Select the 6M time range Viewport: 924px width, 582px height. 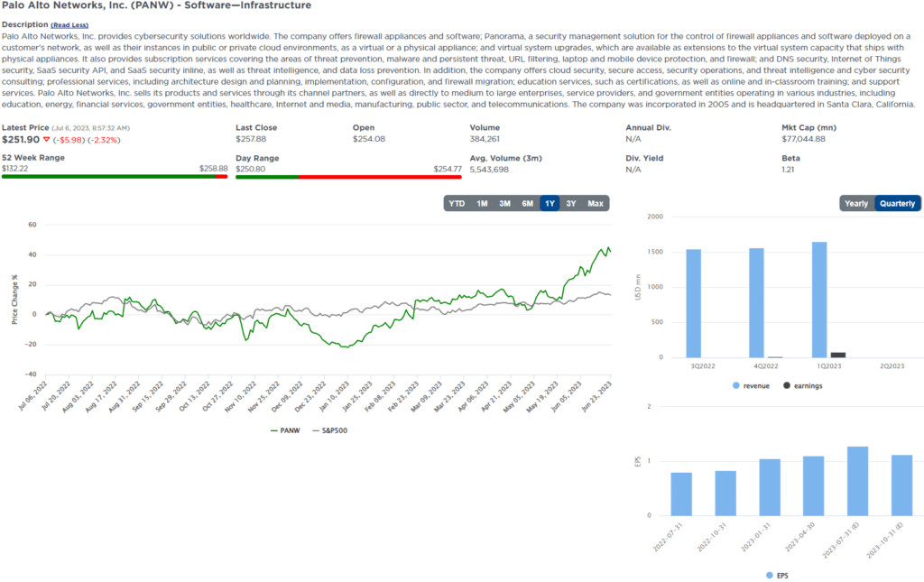(x=527, y=203)
